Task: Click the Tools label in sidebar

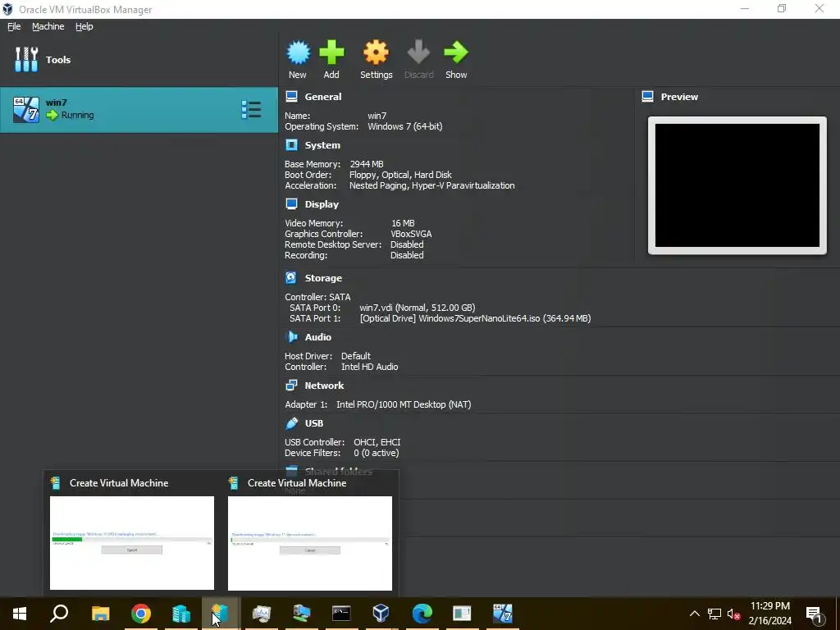Action: 58,59
